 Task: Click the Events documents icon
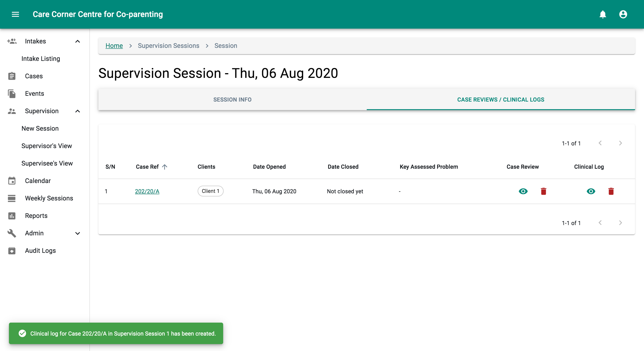click(12, 94)
